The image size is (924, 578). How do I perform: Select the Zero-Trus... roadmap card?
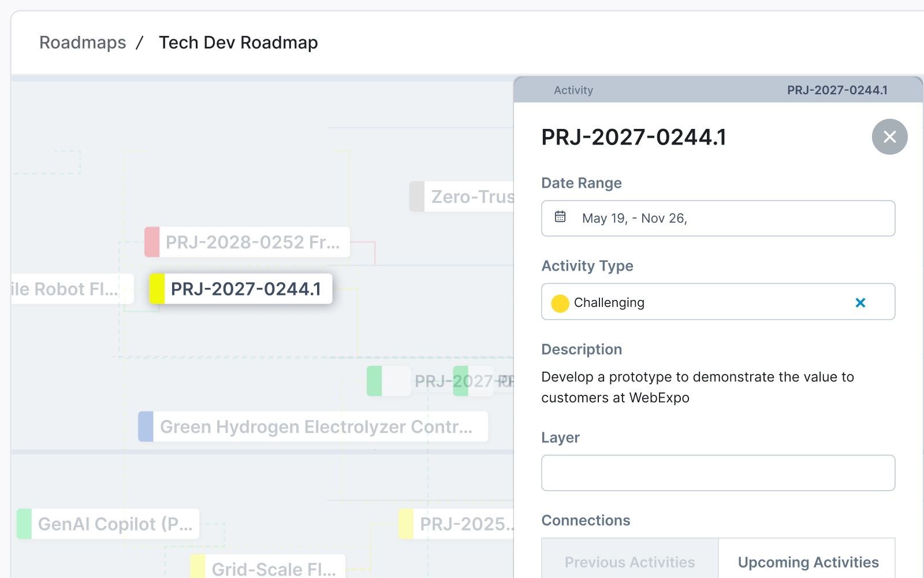(x=461, y=197)
